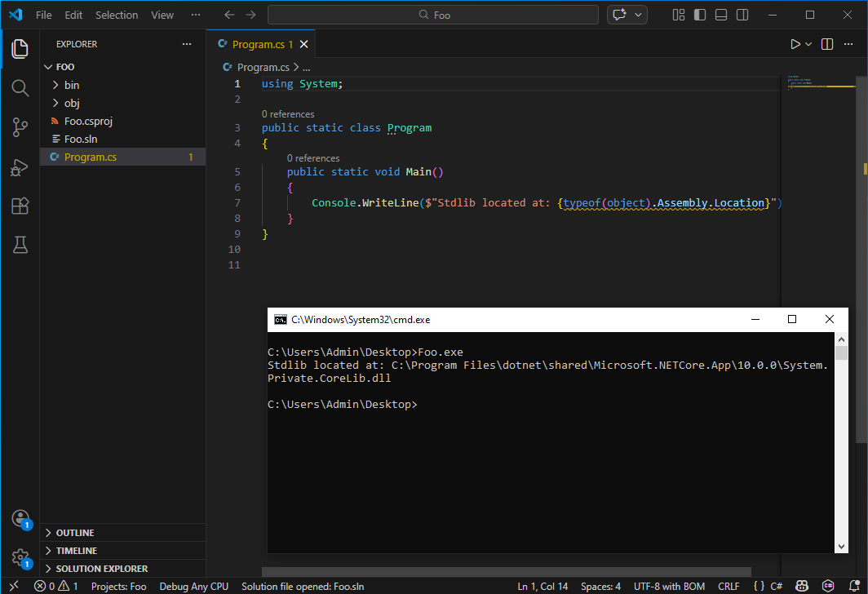Open the Accounts icon in activity bar

point(20,519)
